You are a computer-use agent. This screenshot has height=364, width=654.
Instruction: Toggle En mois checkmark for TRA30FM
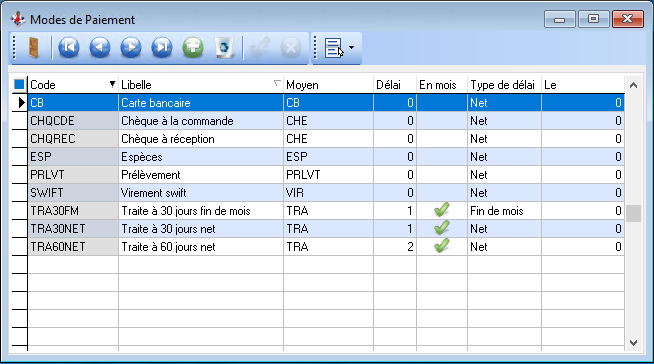tap(442, 210)
